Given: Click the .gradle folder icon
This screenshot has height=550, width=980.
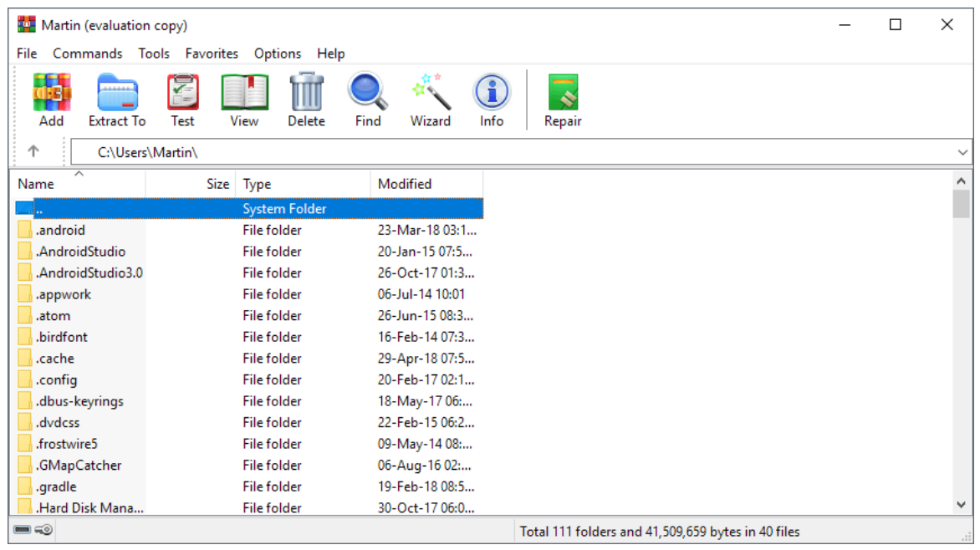Looking at the screenshot, I should pyautogui.click(x=25, y=486).
